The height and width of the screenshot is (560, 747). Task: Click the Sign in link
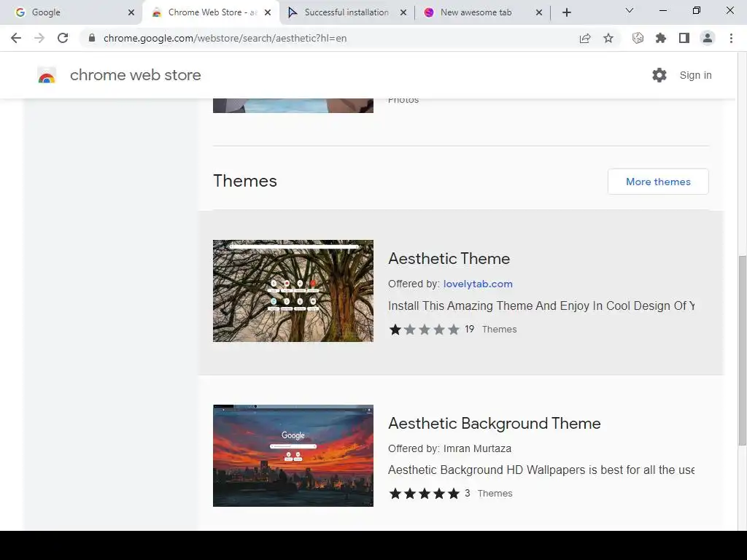click(695, 75)
